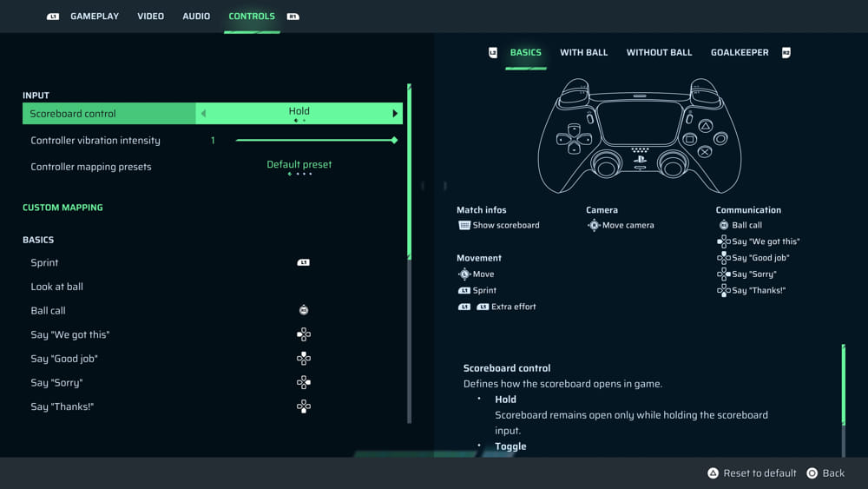Click the L1 bumper icon before Gameplay tab
This screenshot has height=489, width=868.
pos(53,17)
